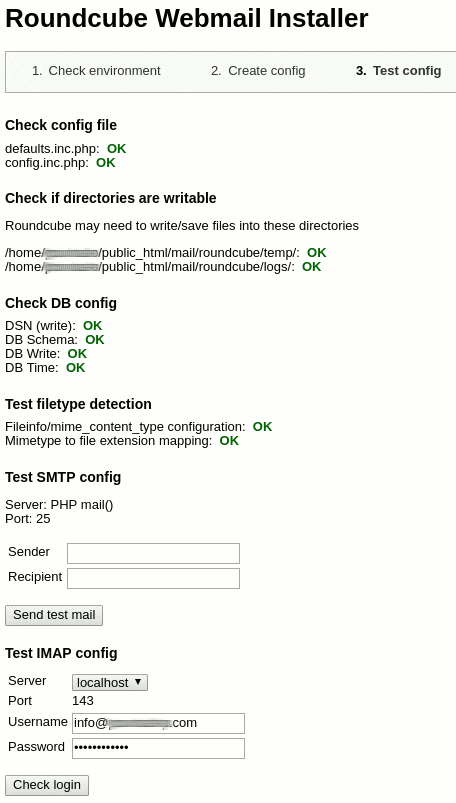Viewport: 456px width, 803px height.
Task: Click the DB Schema OK result
Action: click(x=95, y=340)
